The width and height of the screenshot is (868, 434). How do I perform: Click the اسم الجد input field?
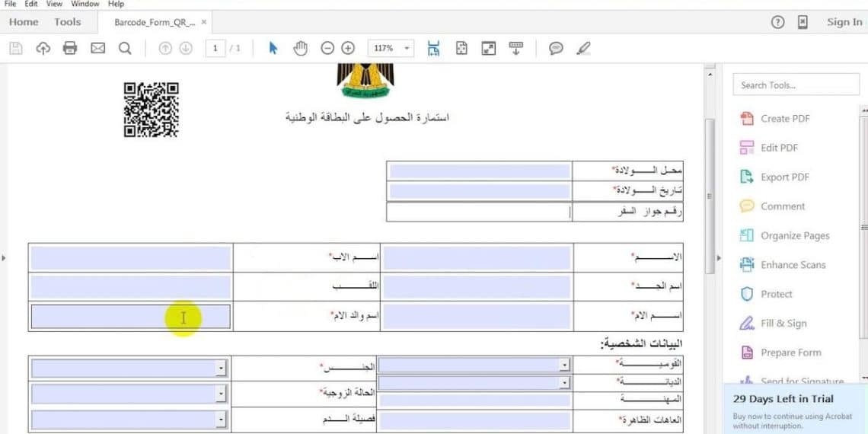click(x=477, y=287)
